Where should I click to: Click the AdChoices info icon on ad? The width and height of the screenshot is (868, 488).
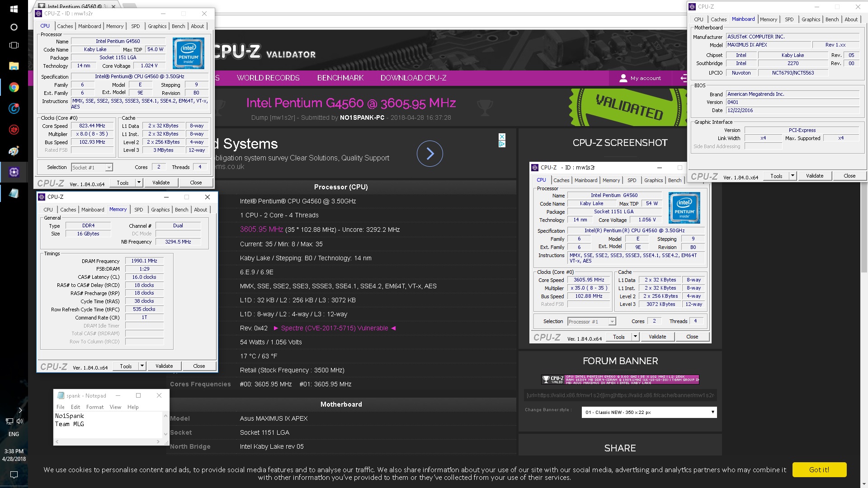(x=502, y=144)
